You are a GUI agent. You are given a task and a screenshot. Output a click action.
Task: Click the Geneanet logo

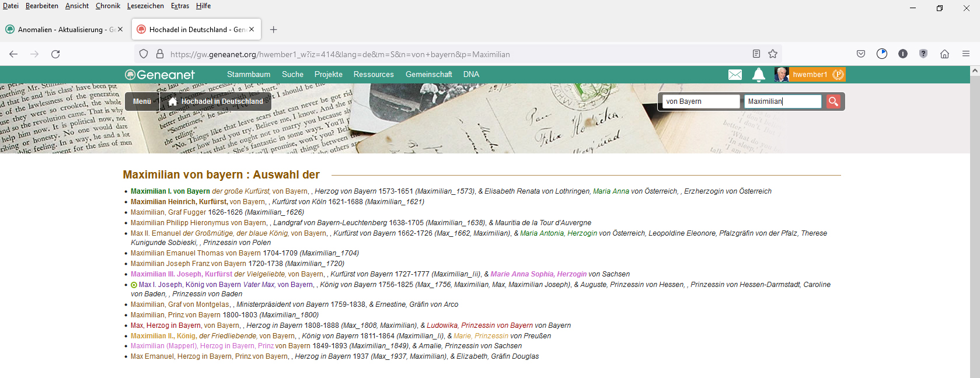click(160, 75)
